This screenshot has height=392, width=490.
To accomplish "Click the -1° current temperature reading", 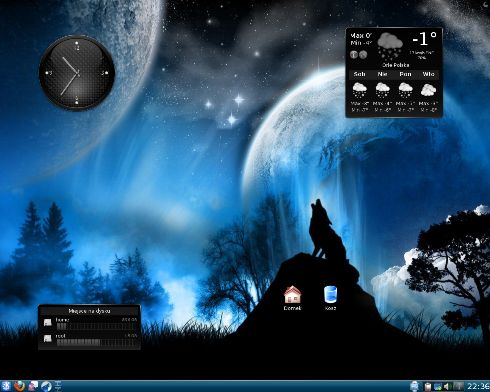I will [x=424, y=39].
